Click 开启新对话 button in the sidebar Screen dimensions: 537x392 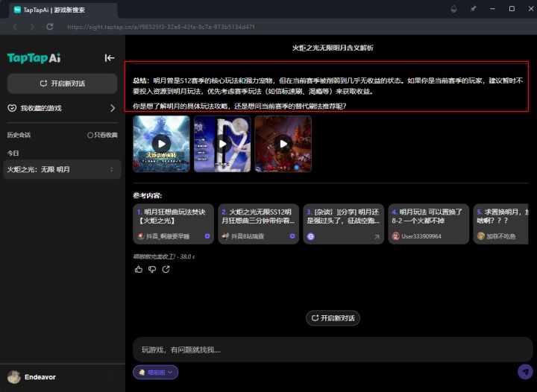click(63, 83)
